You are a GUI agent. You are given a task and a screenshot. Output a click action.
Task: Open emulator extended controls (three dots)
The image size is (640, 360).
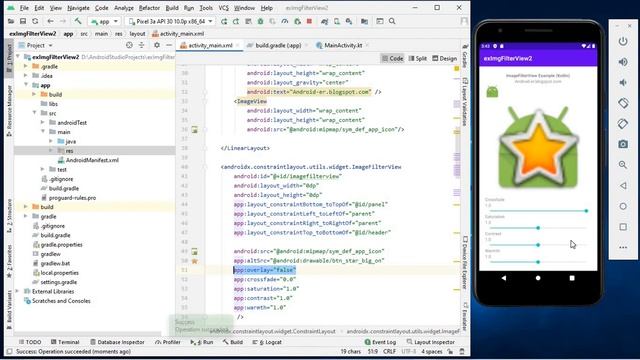tap(623, 247)
